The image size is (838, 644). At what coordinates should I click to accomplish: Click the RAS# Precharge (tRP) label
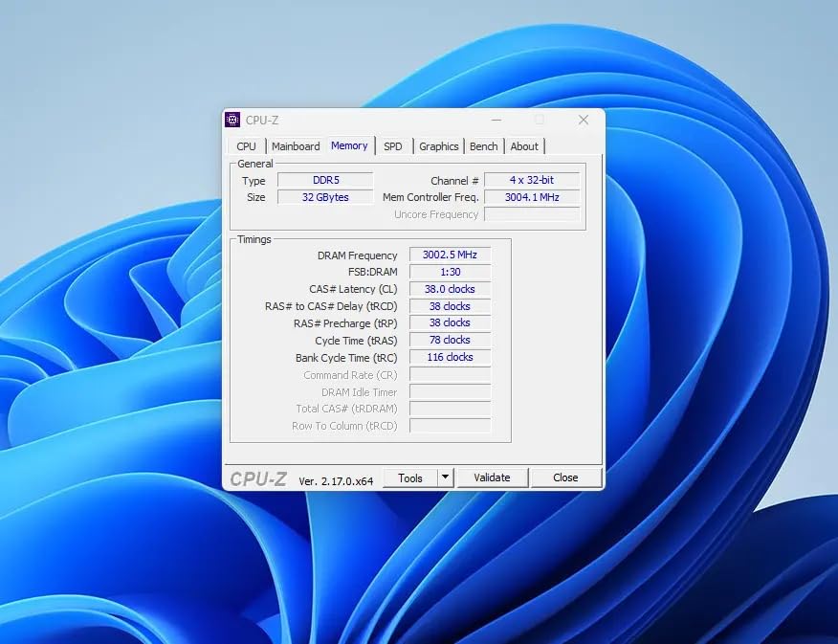point(345,323)
